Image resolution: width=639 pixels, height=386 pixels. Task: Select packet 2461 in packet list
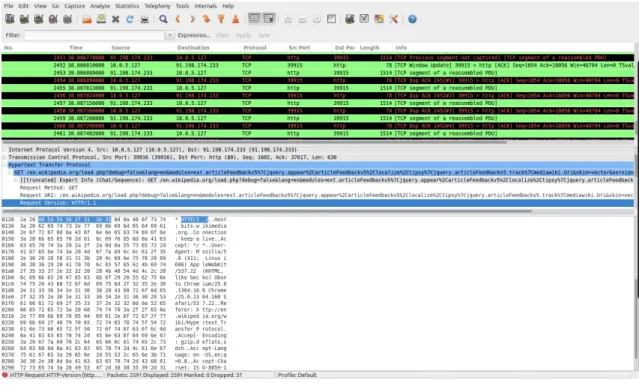(x=318, y=133)
